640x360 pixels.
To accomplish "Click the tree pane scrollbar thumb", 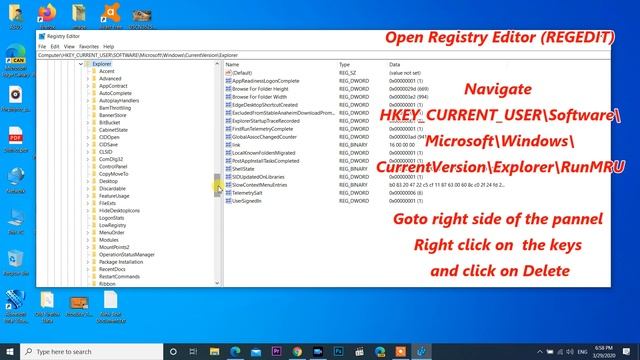I will [217, 185].
